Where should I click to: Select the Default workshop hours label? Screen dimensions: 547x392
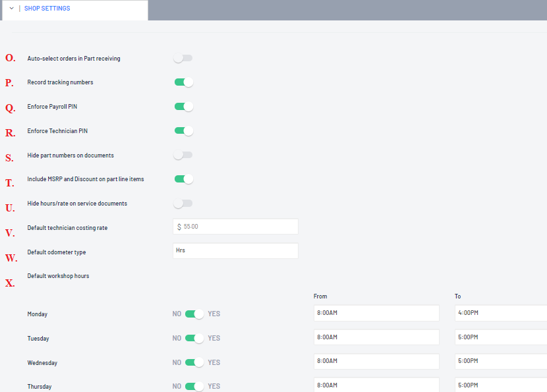pos(58,276)
